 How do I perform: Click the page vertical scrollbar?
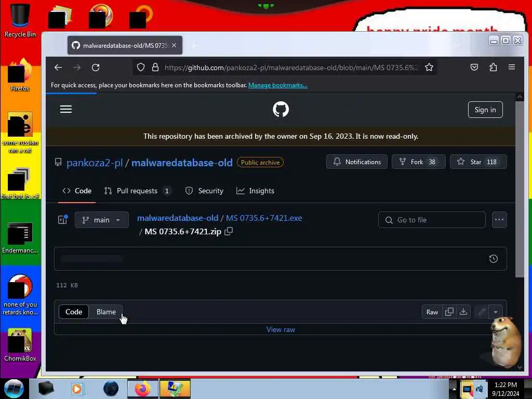[x=520, y=189]
